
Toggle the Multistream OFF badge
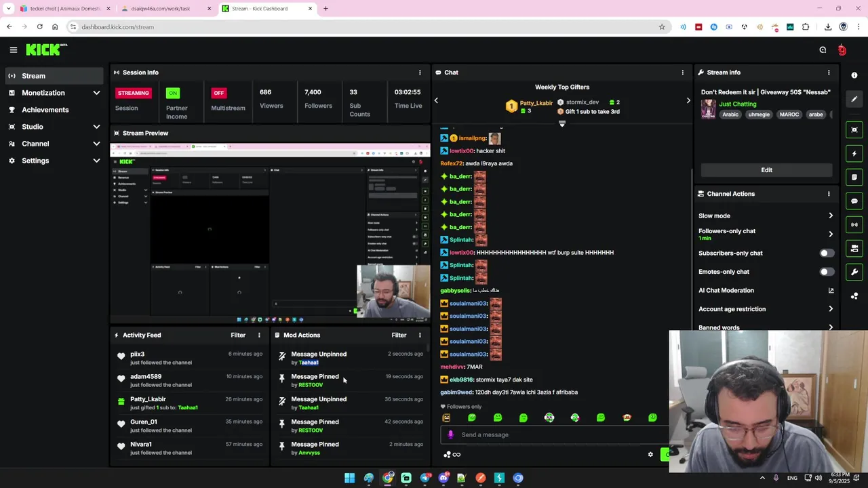(x=218, y=93)
